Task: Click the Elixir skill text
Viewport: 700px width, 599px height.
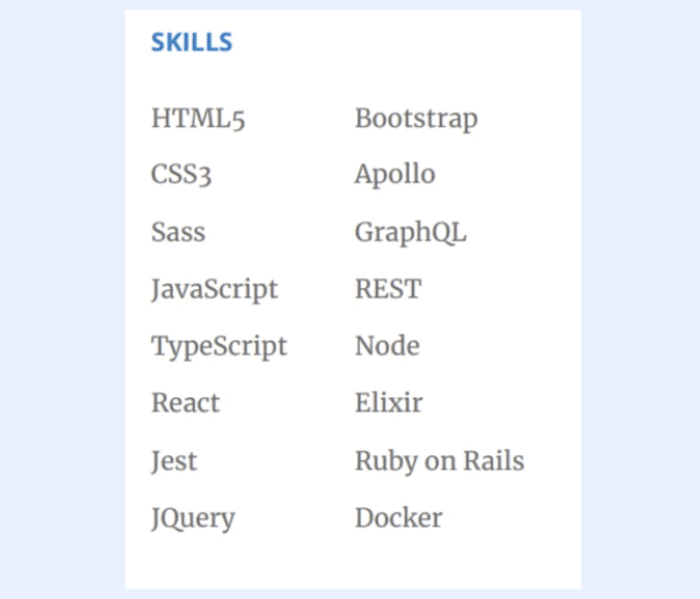Action: [388, 403]
